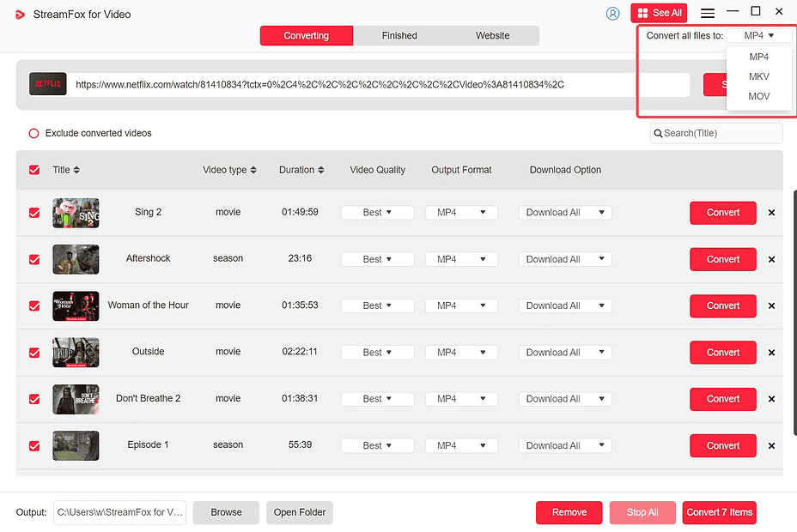Viewport: 797px width, 532px height.
Task: Switch to the Finished tab
Action: click(399, 35)
